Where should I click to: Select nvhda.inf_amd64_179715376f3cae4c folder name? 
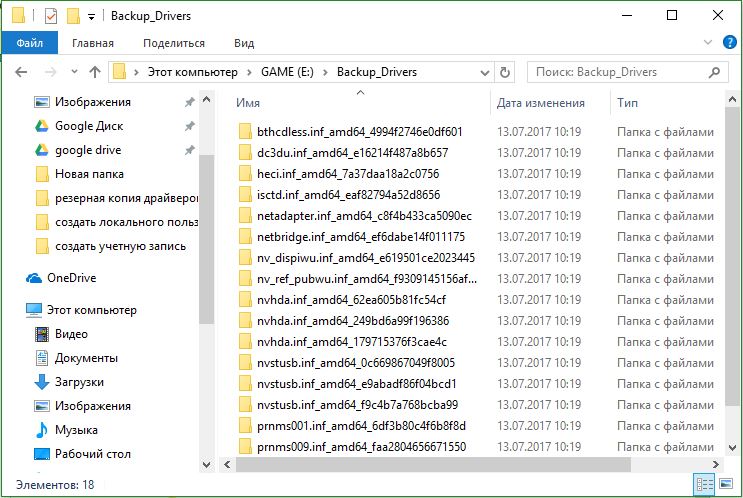coord(352,342)
